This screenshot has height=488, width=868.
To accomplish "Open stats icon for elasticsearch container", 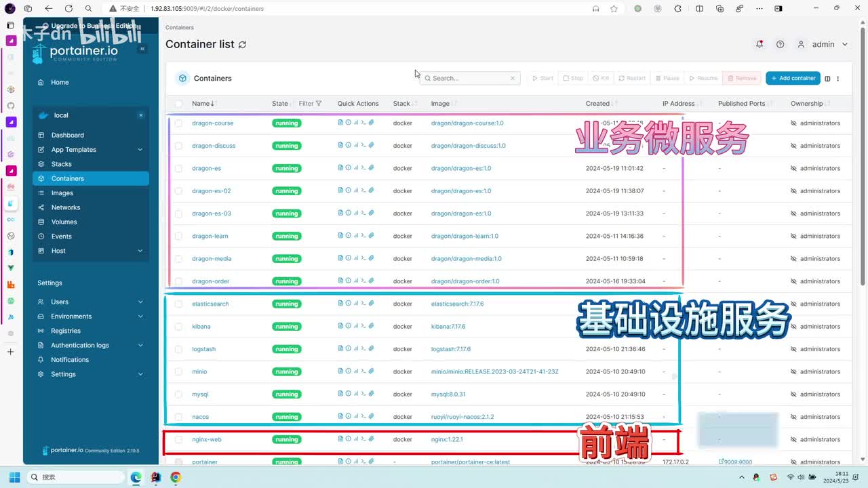I will click(355, 303).
